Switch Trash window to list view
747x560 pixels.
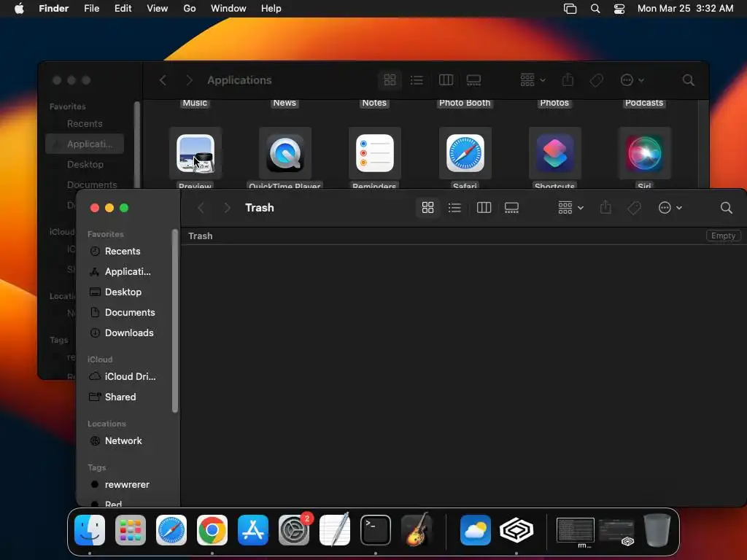coord(454,208)
